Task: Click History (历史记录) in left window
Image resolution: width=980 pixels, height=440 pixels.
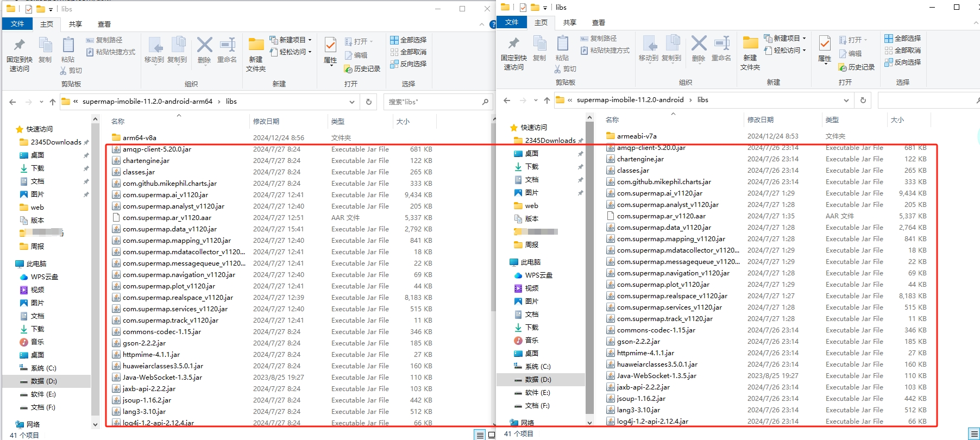Action: click(x=362, y=69)
